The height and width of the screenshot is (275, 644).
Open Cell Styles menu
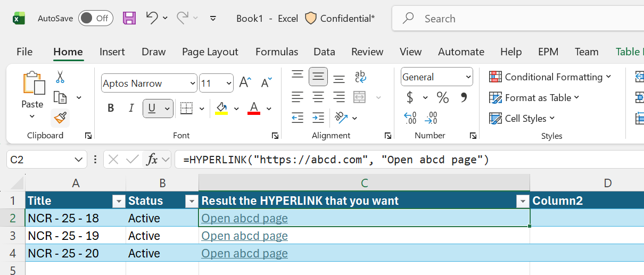pyautogui.click(x=522, y=118)
